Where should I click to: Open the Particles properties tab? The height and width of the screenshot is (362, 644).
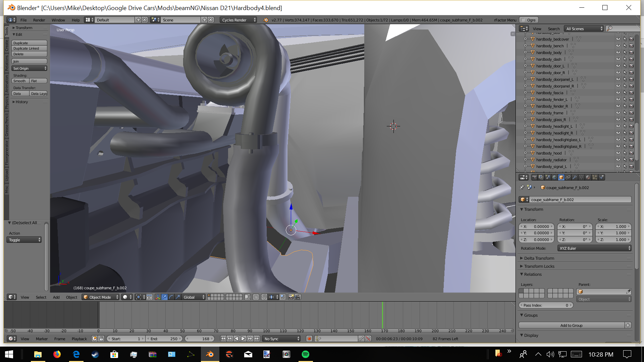595,177
